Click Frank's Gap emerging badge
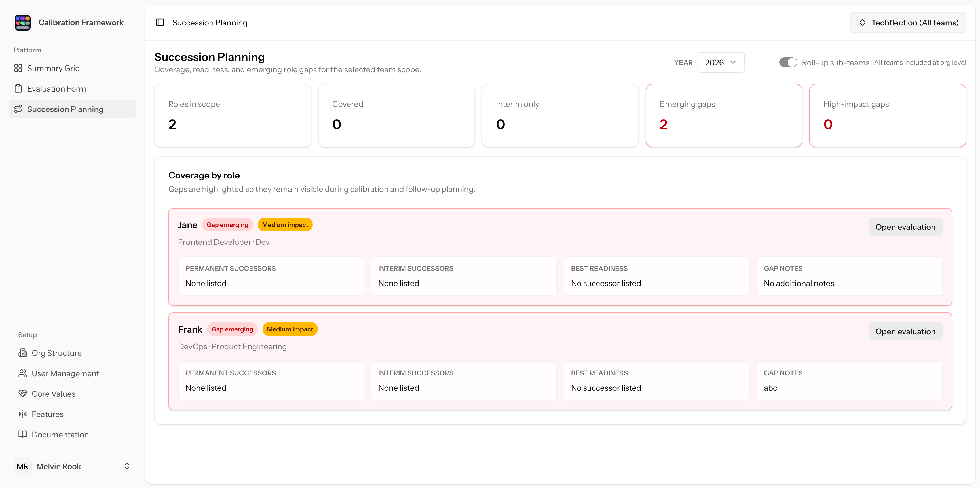980x489 pixels. [233, 329]
